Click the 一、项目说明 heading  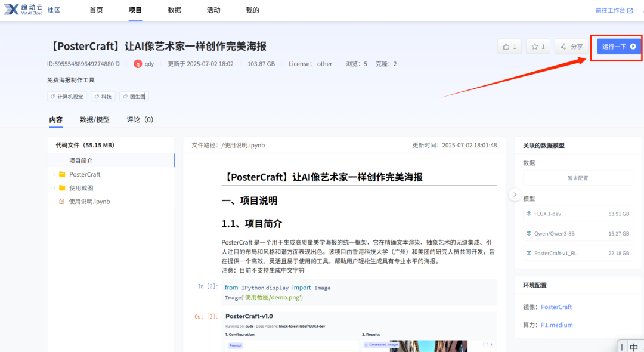tap(249, 201)
